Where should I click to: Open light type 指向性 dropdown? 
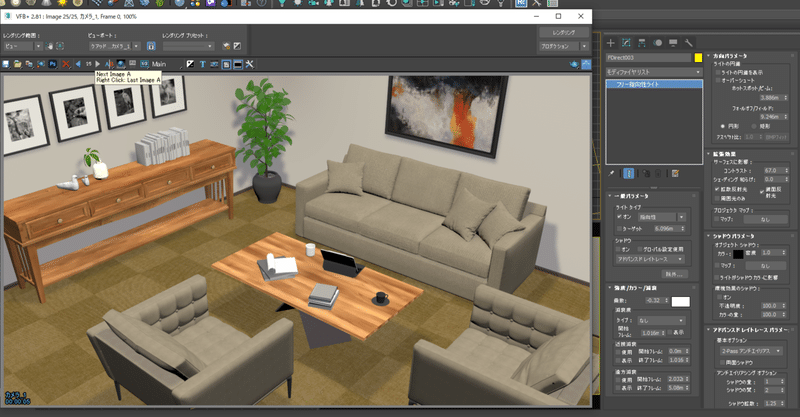point(662,217)
